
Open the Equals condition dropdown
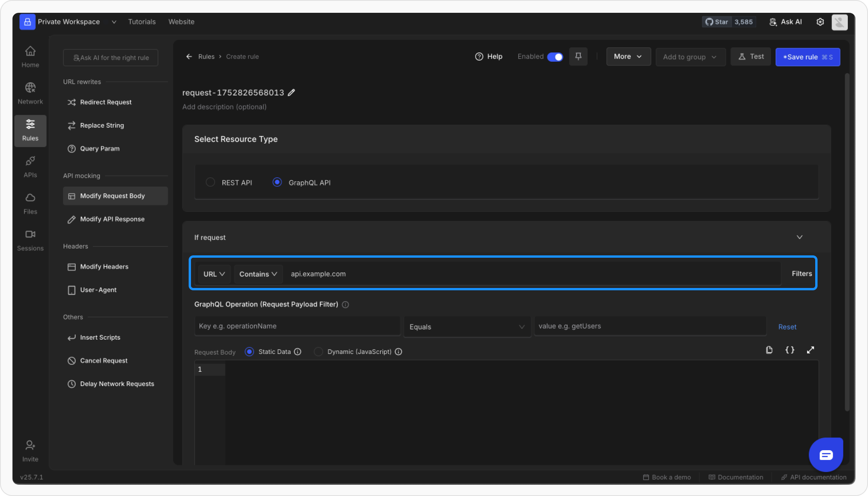point(467,327)
